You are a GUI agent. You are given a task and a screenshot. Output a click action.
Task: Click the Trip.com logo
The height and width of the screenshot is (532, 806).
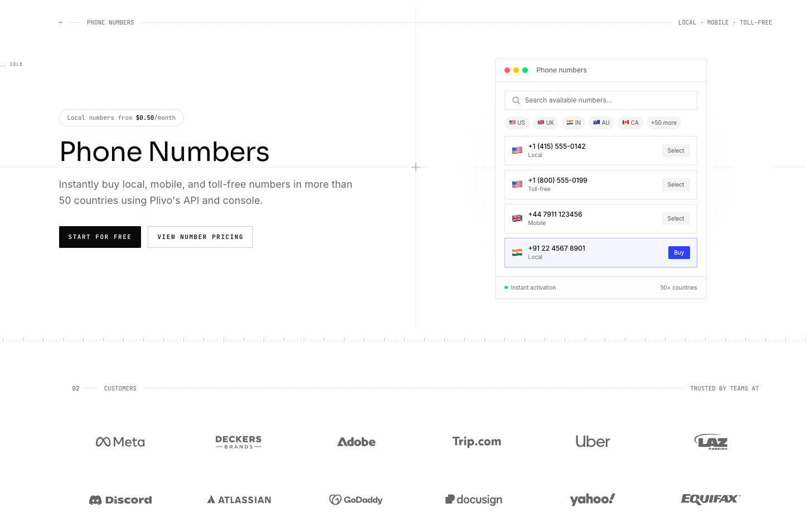[477, 442]
